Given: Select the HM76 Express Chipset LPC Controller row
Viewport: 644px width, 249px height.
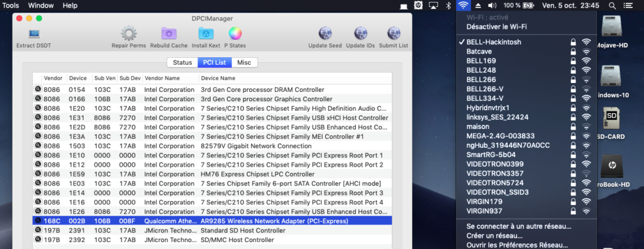Looking at the screenshot, I should coord(213,174).
